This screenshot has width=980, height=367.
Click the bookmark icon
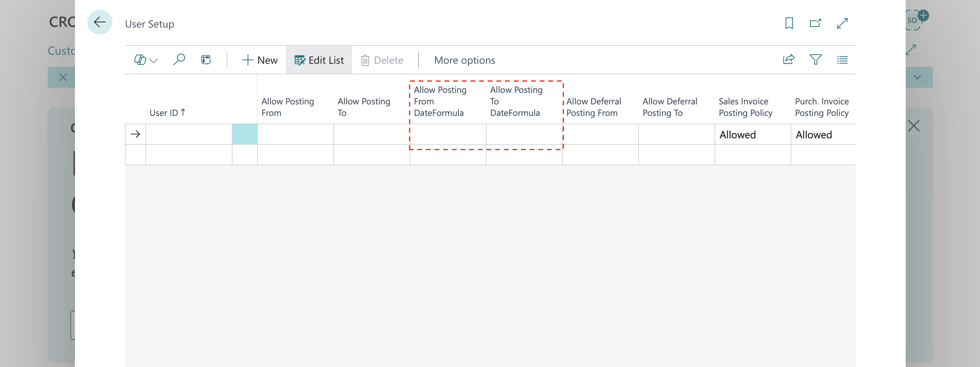(x=788, y=23)
